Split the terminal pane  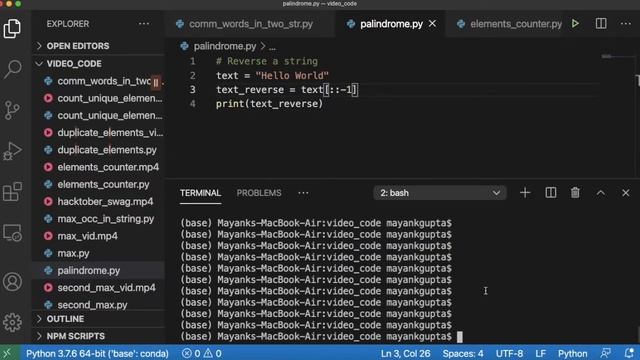[551, 193]
